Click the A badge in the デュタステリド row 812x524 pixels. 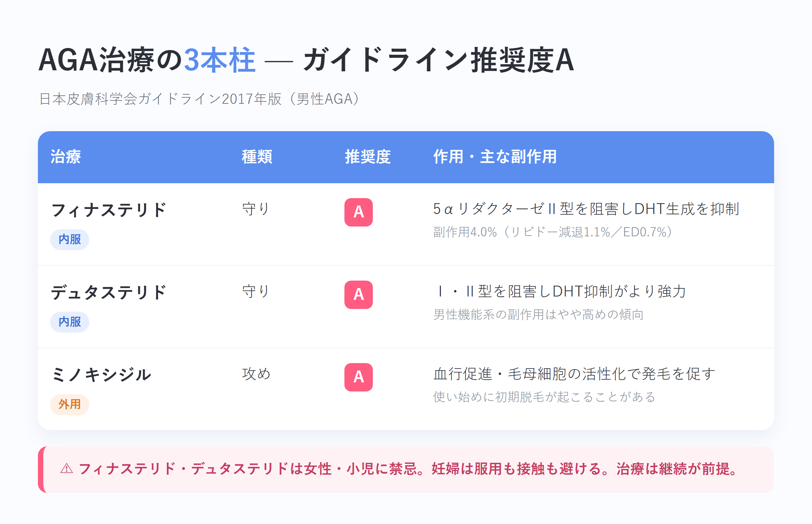(x=359, y=295)
